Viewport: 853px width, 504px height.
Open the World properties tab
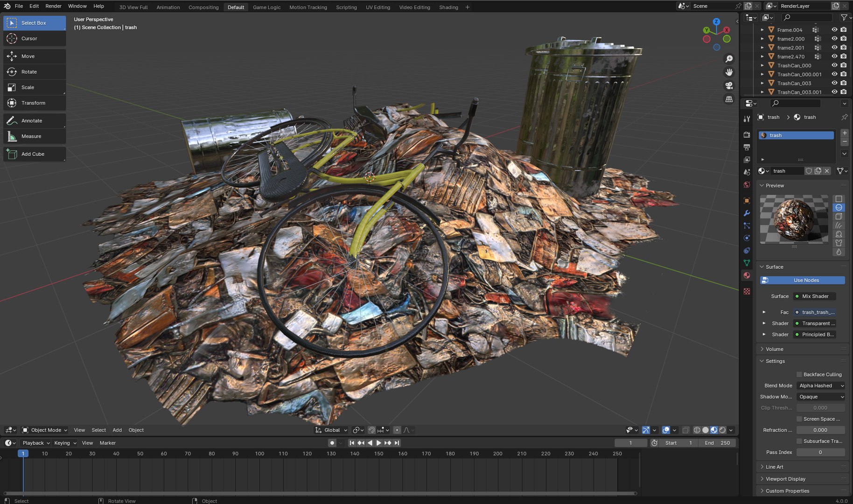point(747,185)
